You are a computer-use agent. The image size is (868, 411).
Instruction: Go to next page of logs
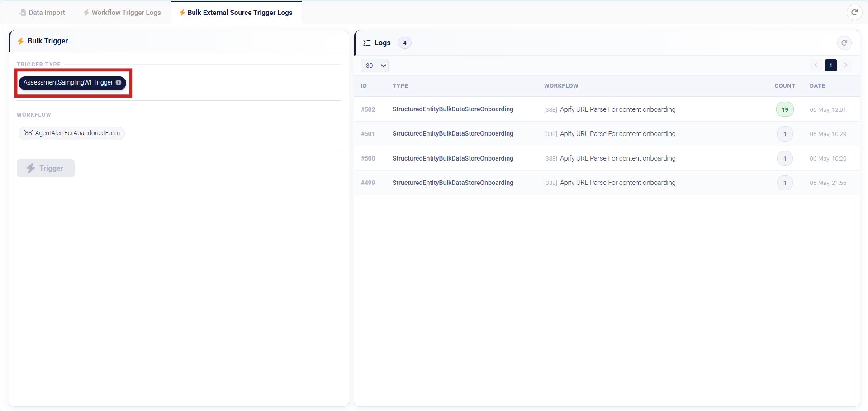pos(845,65)
